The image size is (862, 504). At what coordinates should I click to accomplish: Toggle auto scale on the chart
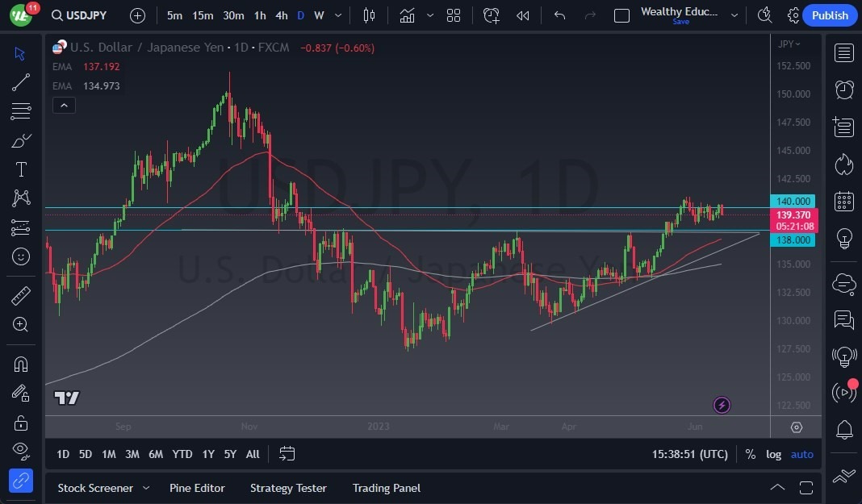801,454
